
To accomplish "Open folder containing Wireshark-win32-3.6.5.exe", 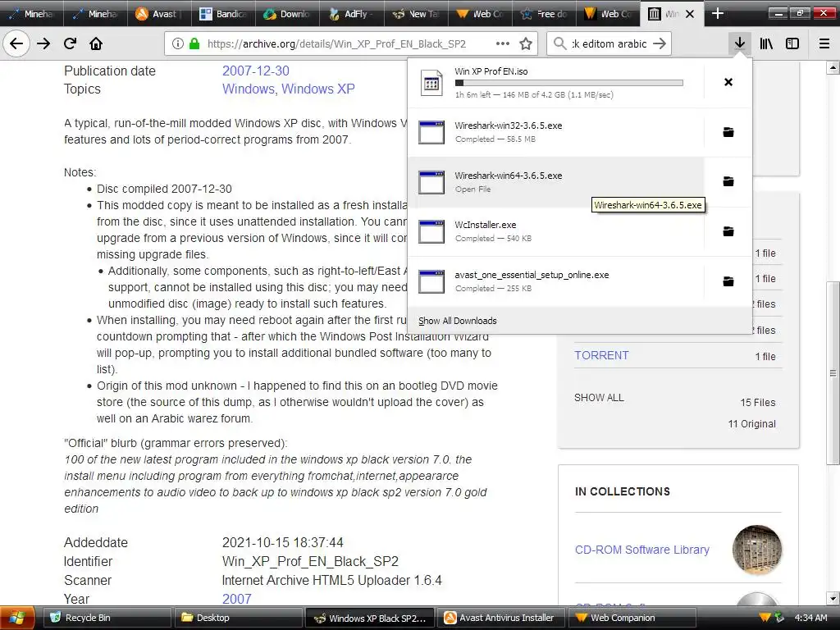I will 728,132.
